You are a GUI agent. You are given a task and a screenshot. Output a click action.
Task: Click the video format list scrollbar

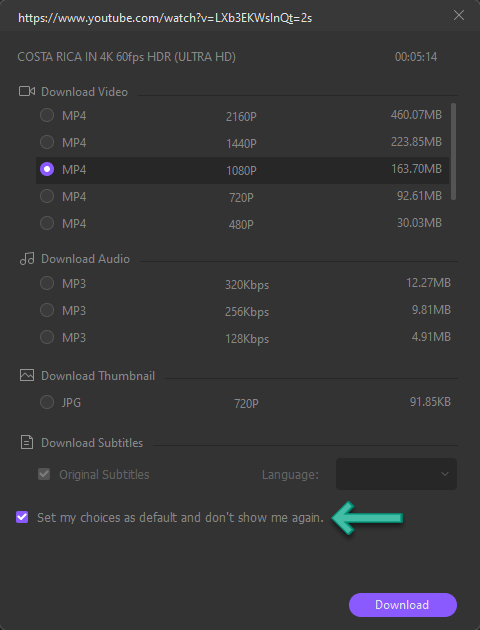tap(453, 151)
